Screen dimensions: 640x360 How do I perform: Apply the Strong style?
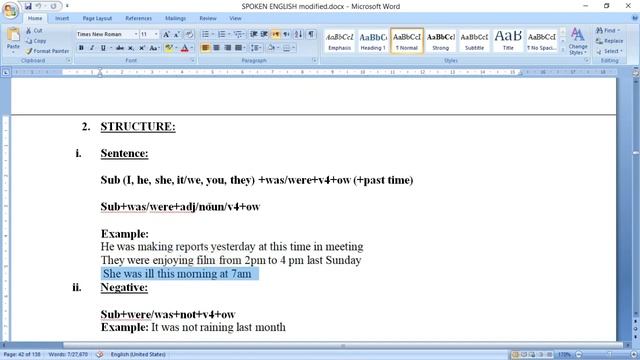pos(441,41)
